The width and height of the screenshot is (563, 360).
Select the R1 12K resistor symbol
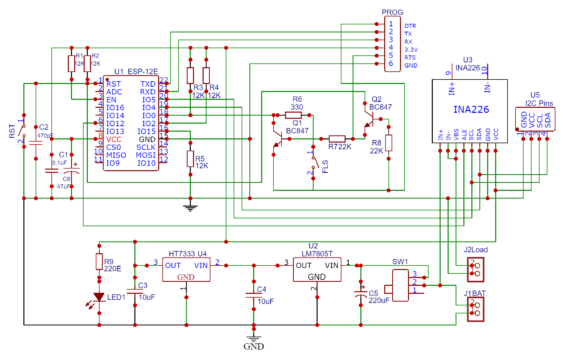click(x=71, y=64)
